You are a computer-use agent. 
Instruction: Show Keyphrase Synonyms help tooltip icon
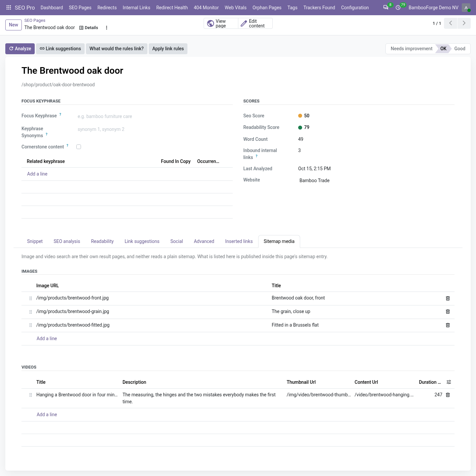coord(47,134)
